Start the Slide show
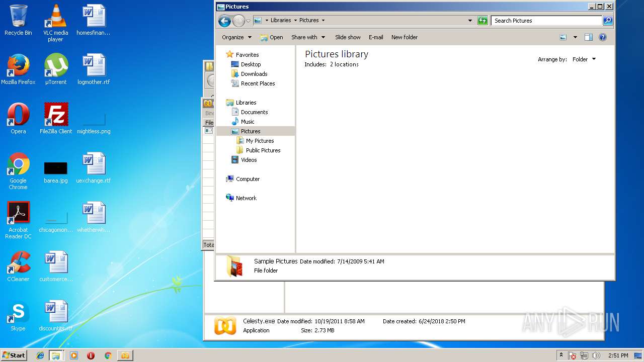This screenshot has width=644, height=362. [348, 37]
